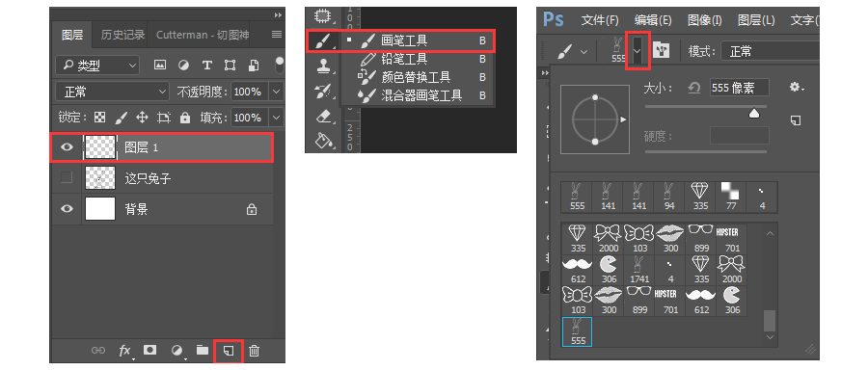Viewport: 868px width, 370px height.
Task: Add a layer mask via mask icon
Action: click(149, 350)
